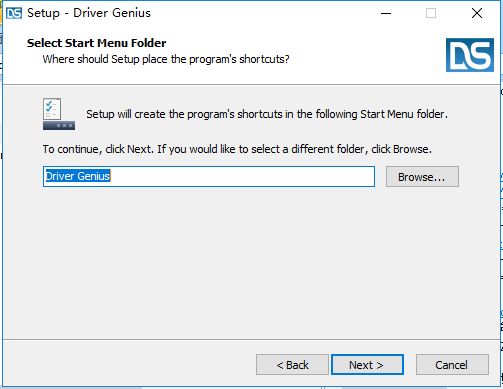Screen dimensions: 503x389
Task: Click the large blue DS logo in header
Action: click(470, 55)
